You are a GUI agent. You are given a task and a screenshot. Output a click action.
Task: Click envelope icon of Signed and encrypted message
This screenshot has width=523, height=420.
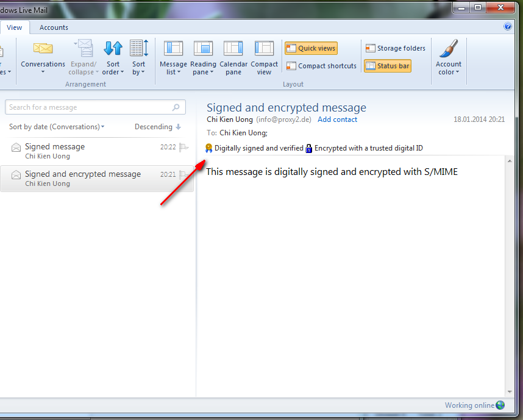tap(16, 174)
